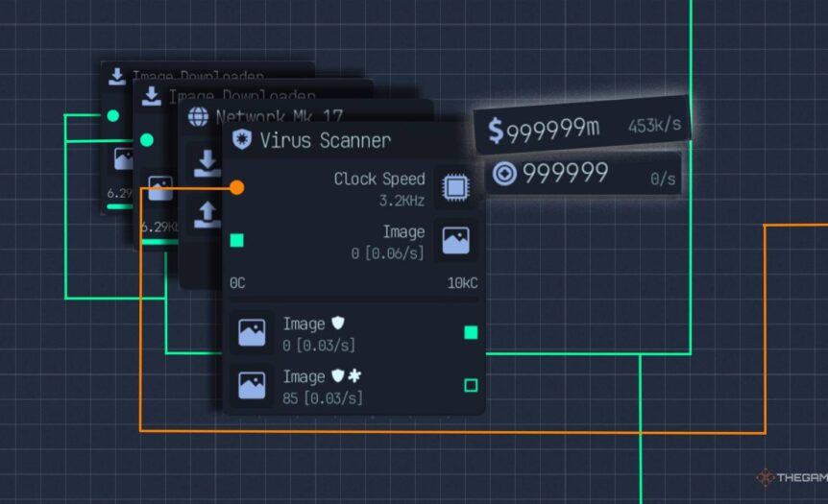Image resolution: width=828 pixels, height=504 pixels.
Task: Click the Virus Scanner node title
Action: [x=325, y=141]
